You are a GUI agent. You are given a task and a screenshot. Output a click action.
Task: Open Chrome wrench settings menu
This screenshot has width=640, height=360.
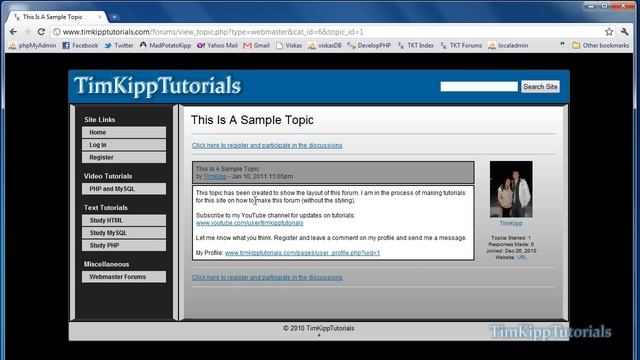[x=624, y=32]
